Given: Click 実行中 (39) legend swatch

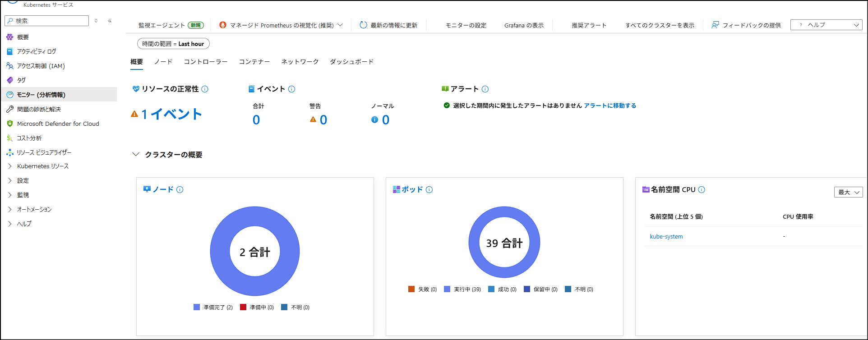Looking at the screenshot, I should (x=447, y=289).
